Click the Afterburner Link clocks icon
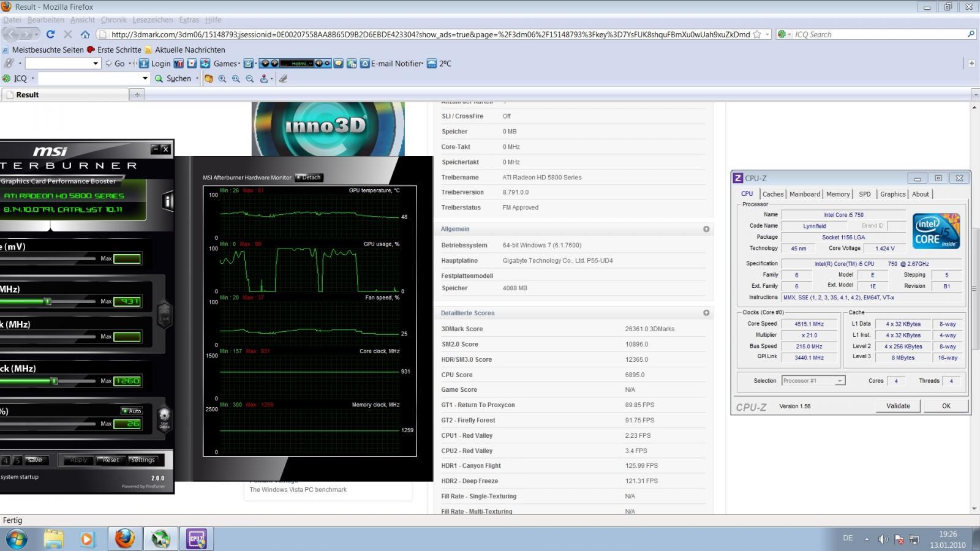 tap(164, 313)
